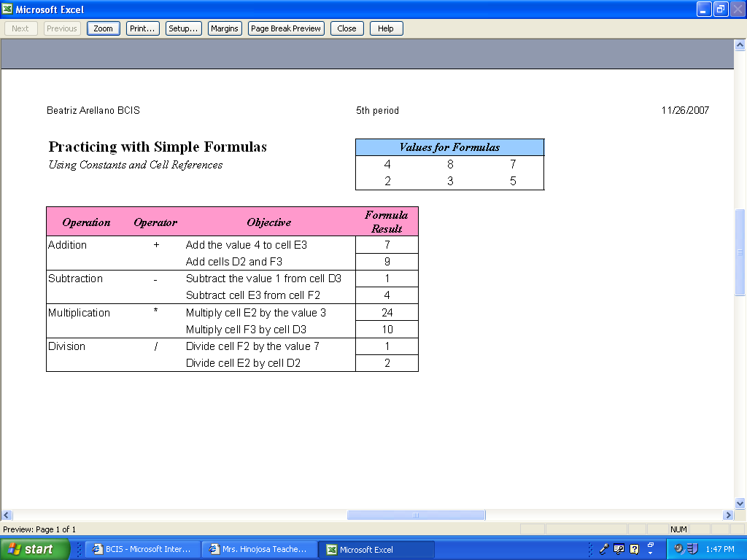Click 'Add cells D2 and F3'
This screenshot has width=747, height=560.
tap(234, 262)
